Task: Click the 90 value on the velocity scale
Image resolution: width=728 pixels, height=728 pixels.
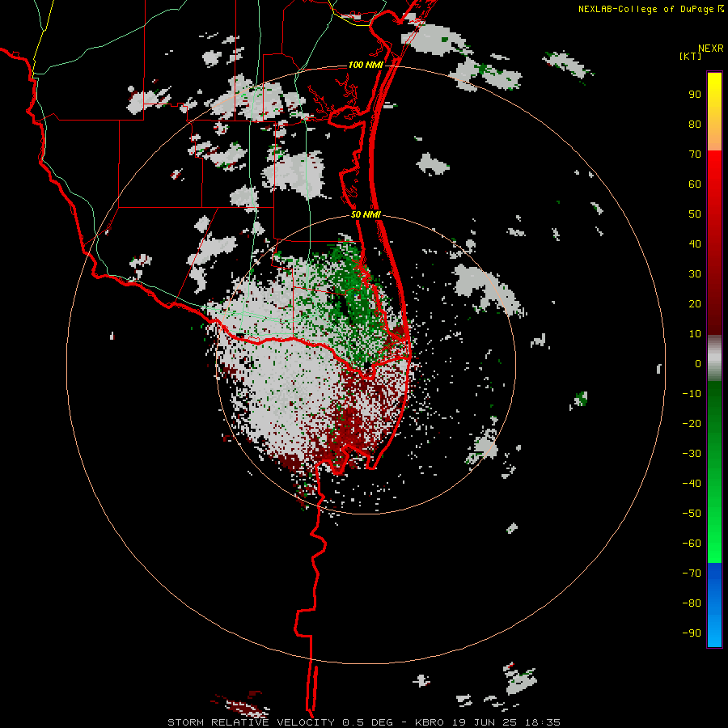Action: click(x=695, y=95)
